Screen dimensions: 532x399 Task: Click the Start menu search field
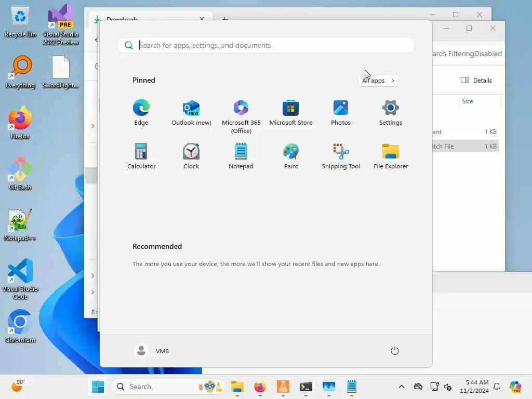[x=266, y=45]
